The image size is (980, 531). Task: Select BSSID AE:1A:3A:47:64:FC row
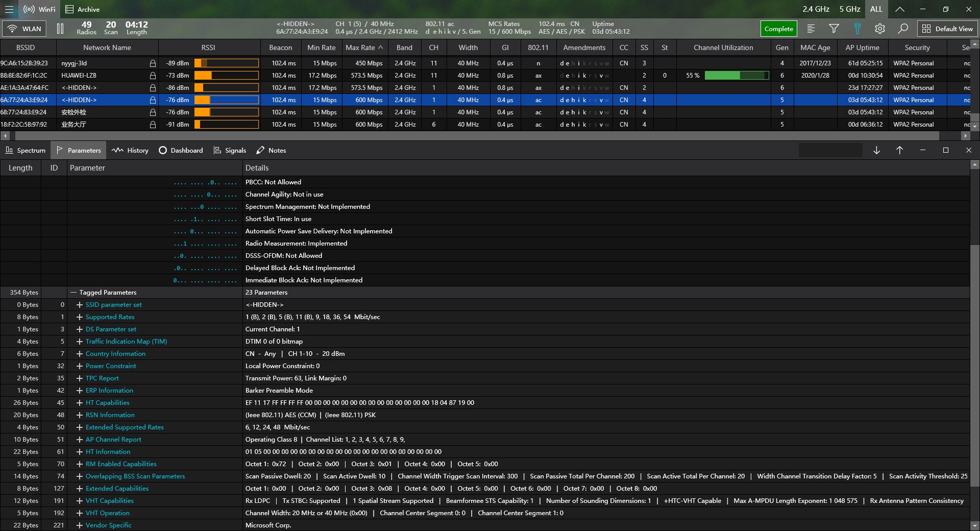[x=485, y=88]
